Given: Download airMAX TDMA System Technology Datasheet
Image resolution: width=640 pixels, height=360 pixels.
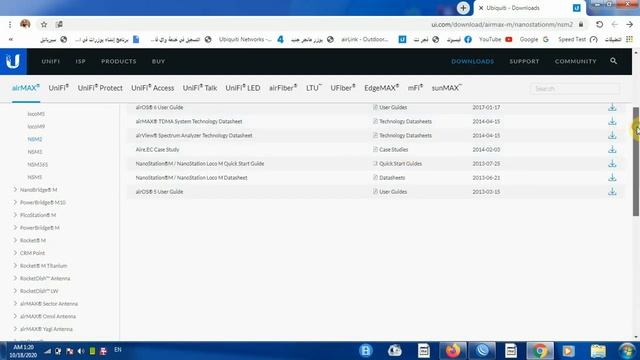Looking at the screenshot, I should coord(612,121).
